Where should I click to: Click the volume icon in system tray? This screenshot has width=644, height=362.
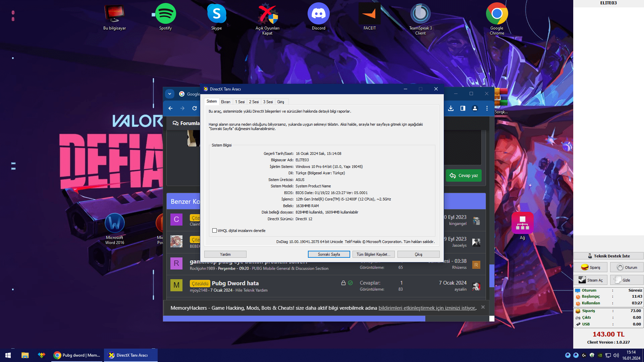616,355
